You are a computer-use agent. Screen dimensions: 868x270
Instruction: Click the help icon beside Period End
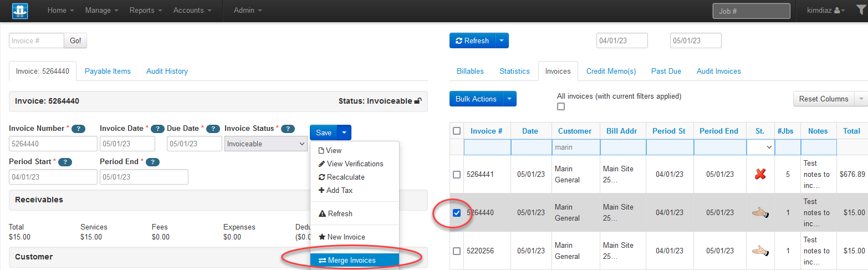(152, 162)
